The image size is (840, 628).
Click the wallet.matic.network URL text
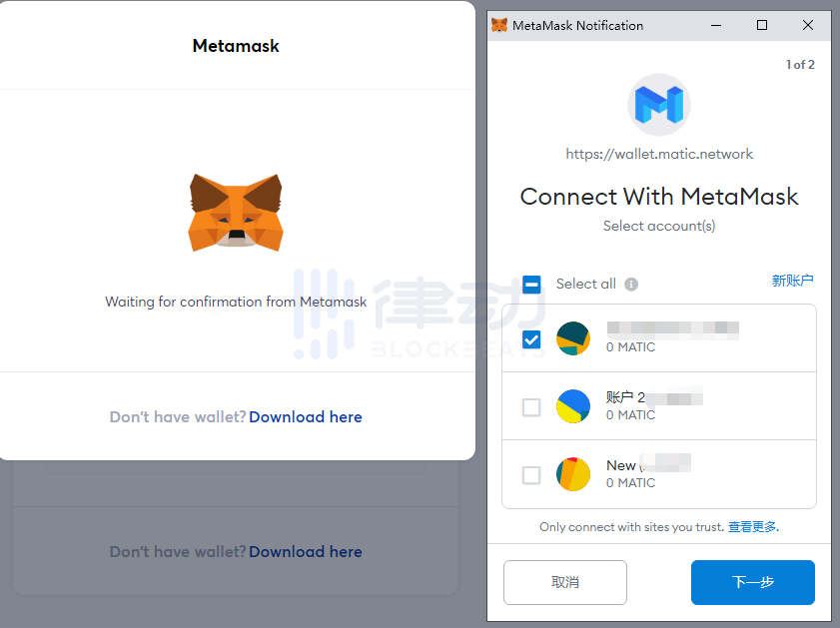[659, 155]
